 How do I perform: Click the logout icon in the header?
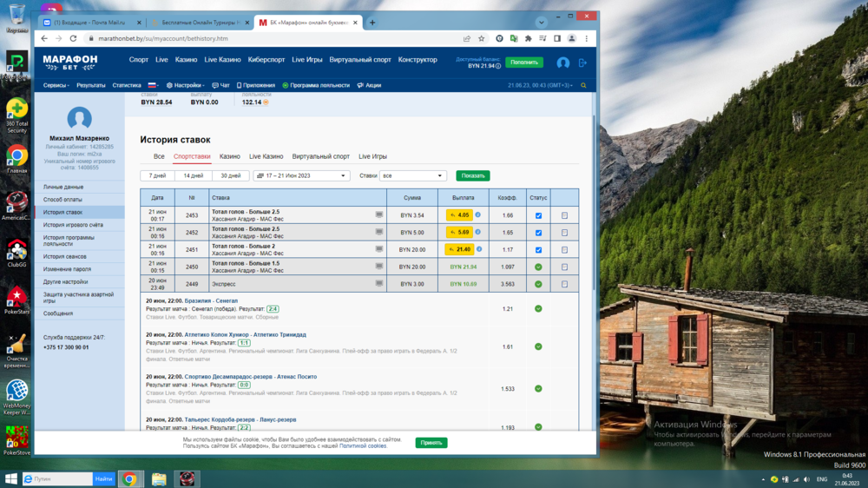(582, 63)
